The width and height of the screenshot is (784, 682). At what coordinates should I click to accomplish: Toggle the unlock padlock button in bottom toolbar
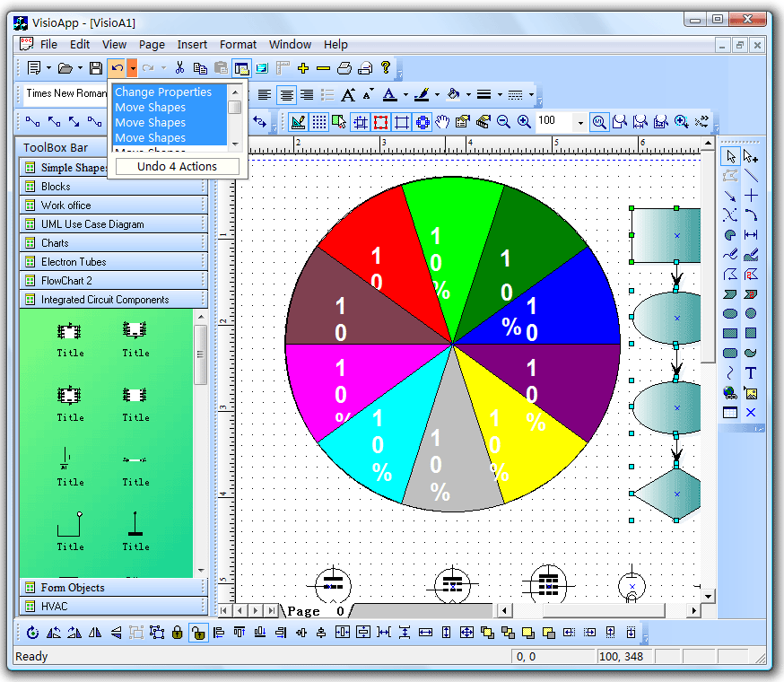click(x=198, y=633)
